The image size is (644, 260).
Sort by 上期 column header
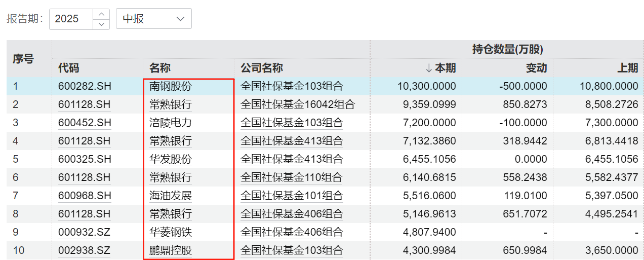[x=627, y=68]
